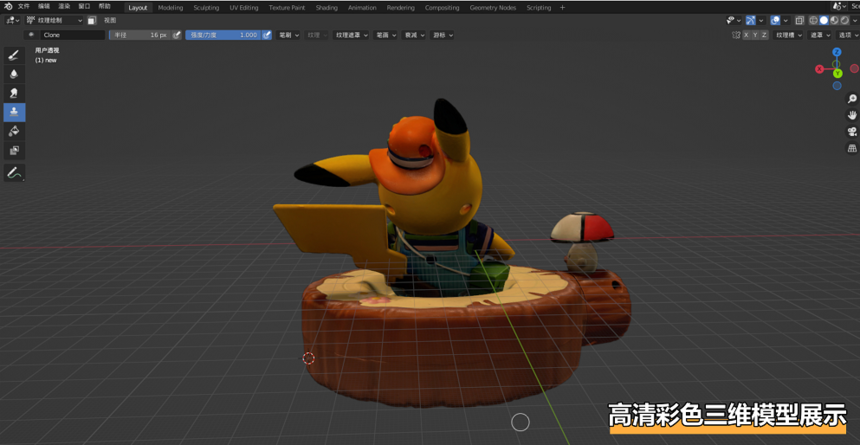Click the red X axis gizmo ball

click(x=819, y=69)
